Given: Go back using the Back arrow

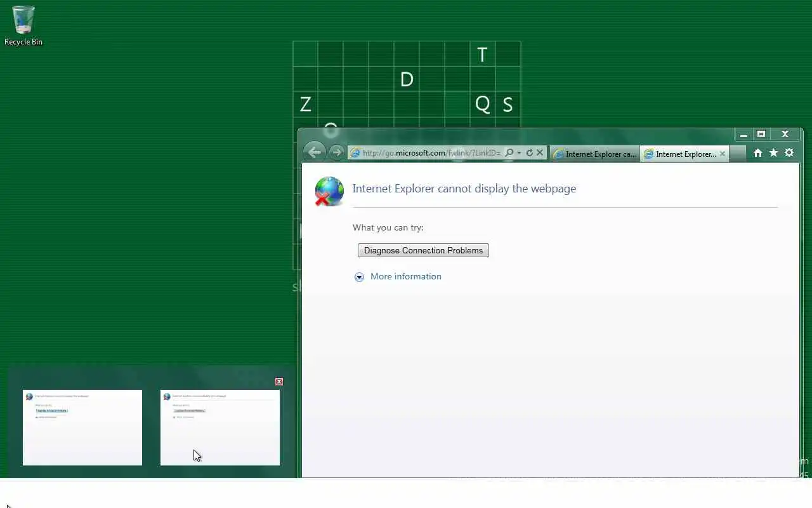Looking at the screenshot, I should [314, 152].
